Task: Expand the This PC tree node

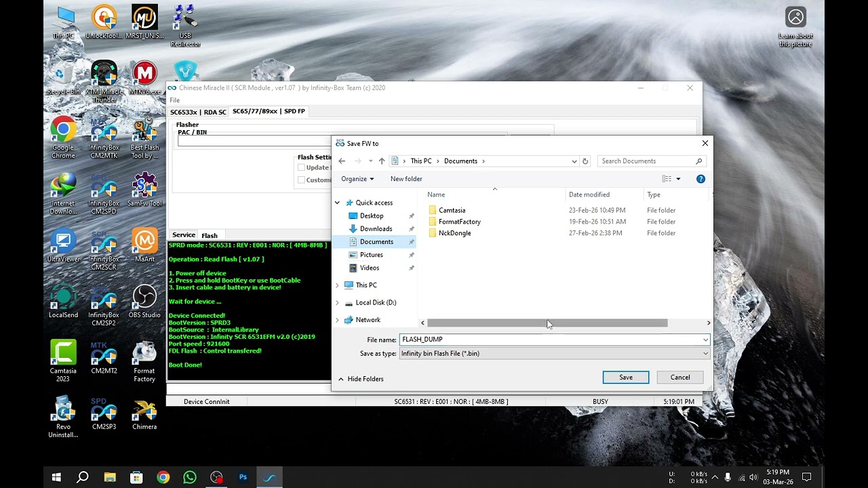Action: point(337,285)
